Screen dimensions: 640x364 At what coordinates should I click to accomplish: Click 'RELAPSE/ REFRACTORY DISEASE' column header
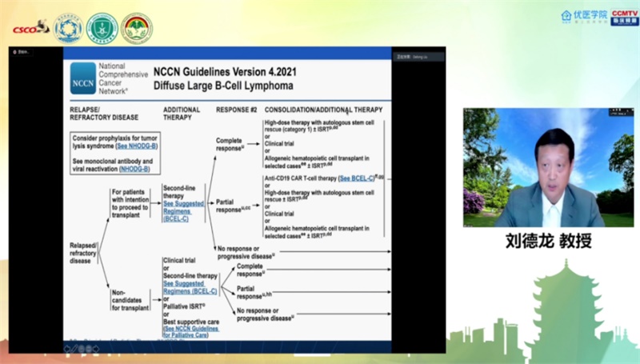point(104,114)
